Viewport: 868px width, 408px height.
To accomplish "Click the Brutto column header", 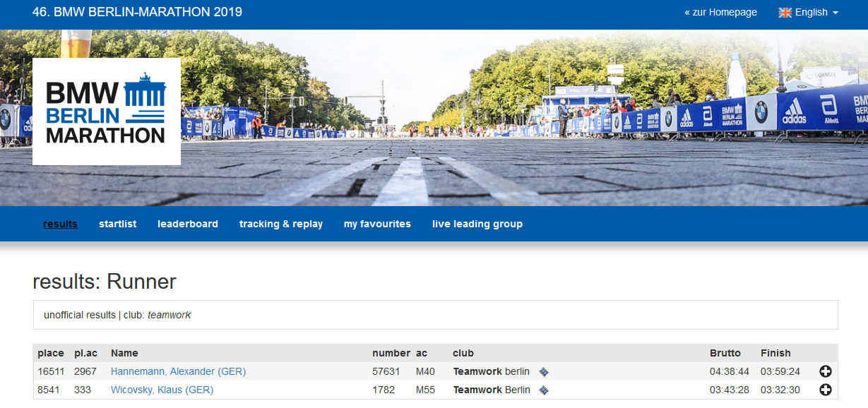I will (x=725, y=353).
